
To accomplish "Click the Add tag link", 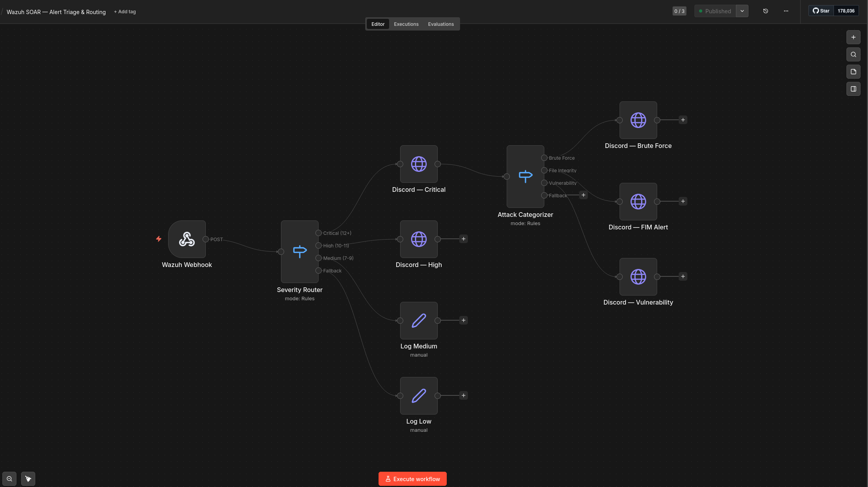I will pyautogui.click(x=125, y=12).
